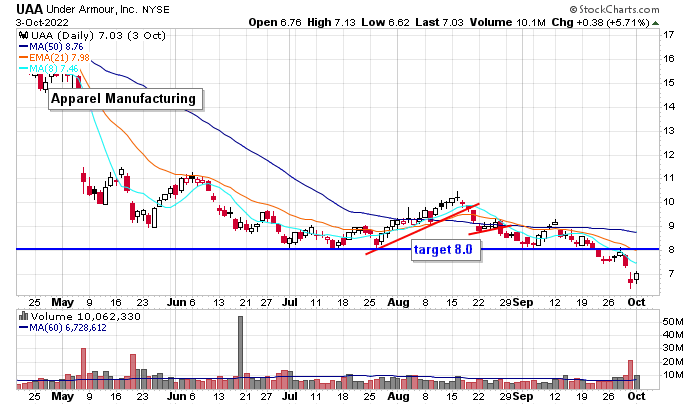
Task: Click the 'Oct' label on lower date axis
Action: [x=636, y=396]
